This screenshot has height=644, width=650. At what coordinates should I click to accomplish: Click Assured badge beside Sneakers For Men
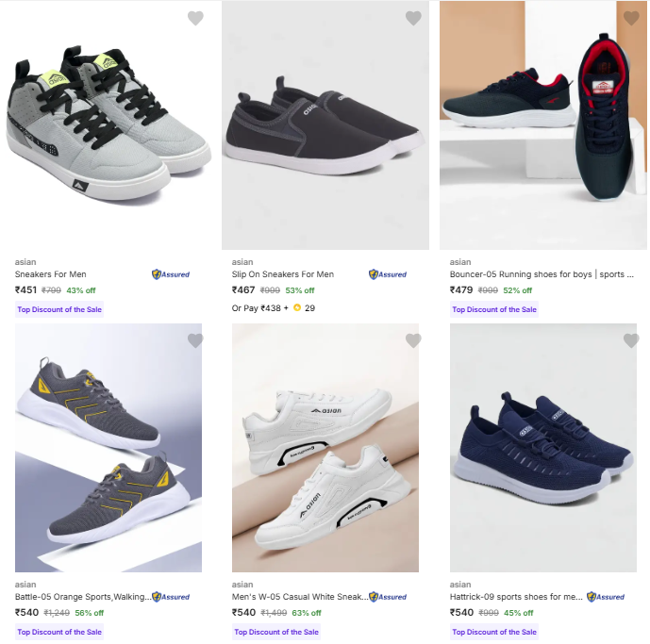(x=171, y=274)
